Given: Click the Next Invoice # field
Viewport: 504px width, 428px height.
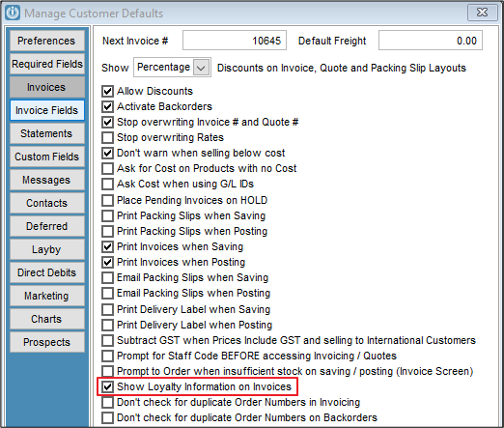Looking at the screenshot, I should click(235, 41).
